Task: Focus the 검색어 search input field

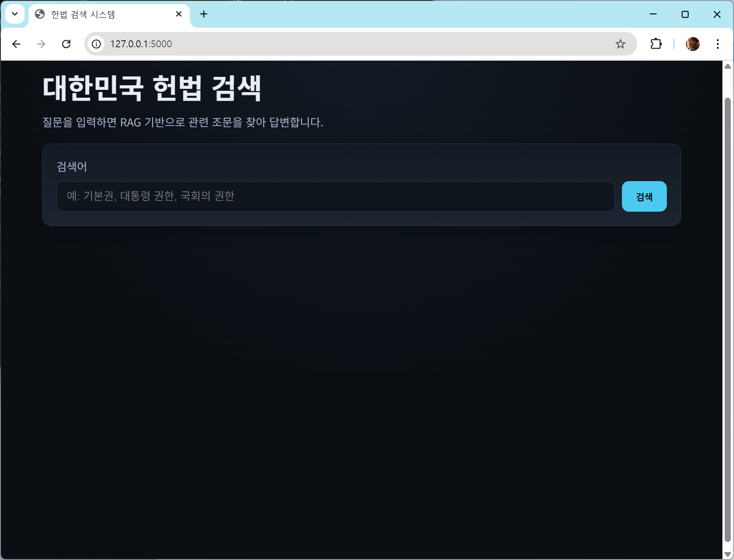Action: [336, 196]
